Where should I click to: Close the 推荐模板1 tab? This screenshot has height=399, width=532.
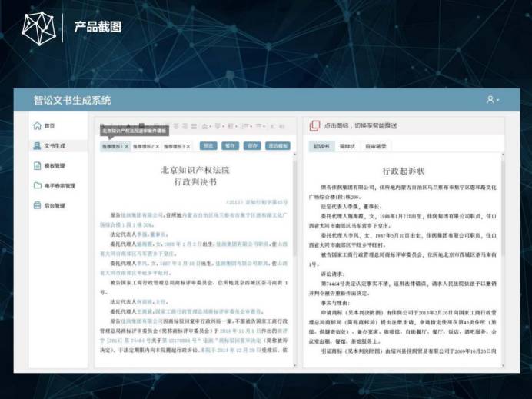click(x=127, y=146)
